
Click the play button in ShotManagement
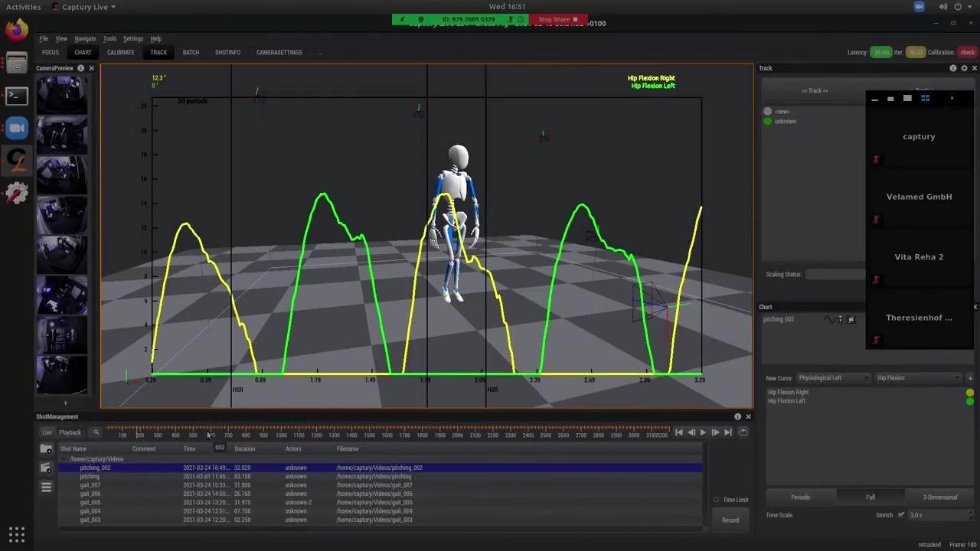pyautogui.click(x=703, y=432)
